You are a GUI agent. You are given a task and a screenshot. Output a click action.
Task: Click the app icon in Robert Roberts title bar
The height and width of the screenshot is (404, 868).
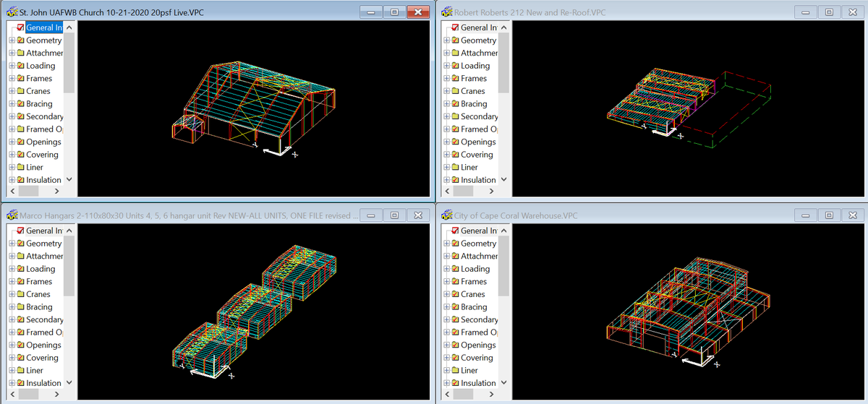446,12
